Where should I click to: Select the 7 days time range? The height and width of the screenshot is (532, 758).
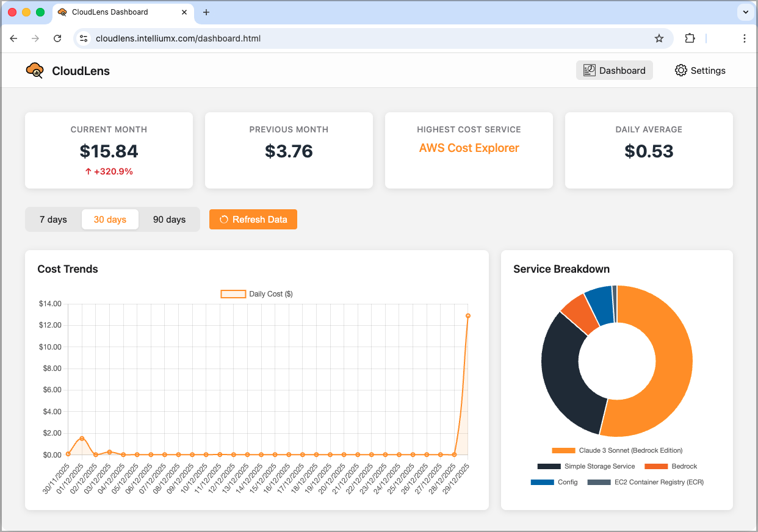(54, 219)
